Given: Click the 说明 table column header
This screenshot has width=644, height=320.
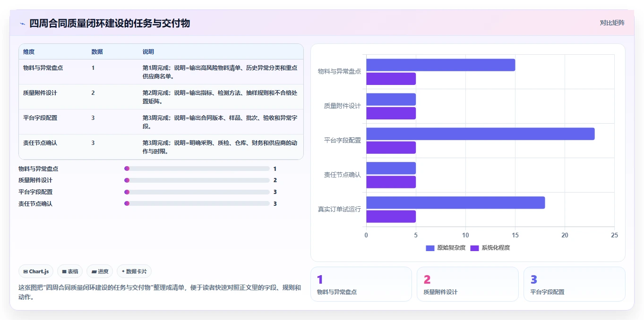Looking at the screenshot, I should (x=148, y=52).
